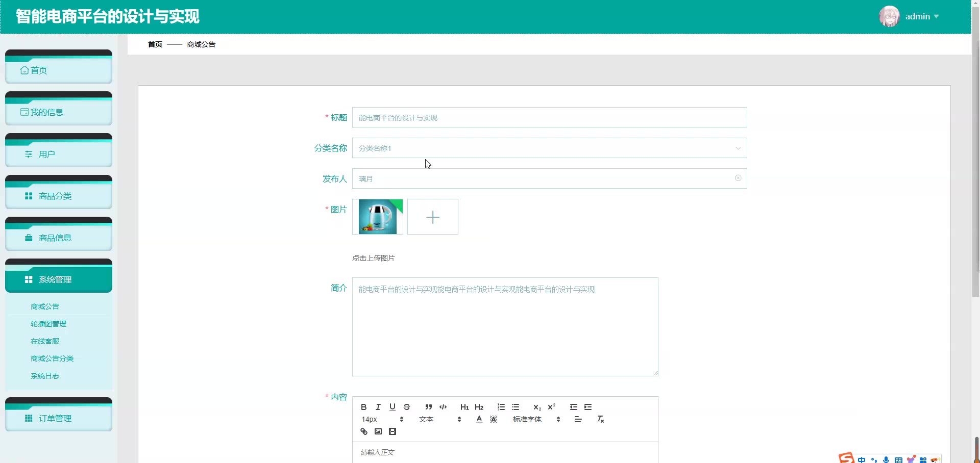Insert an image in the editor
Screen dimensions: 980x463
coord(378,431)
